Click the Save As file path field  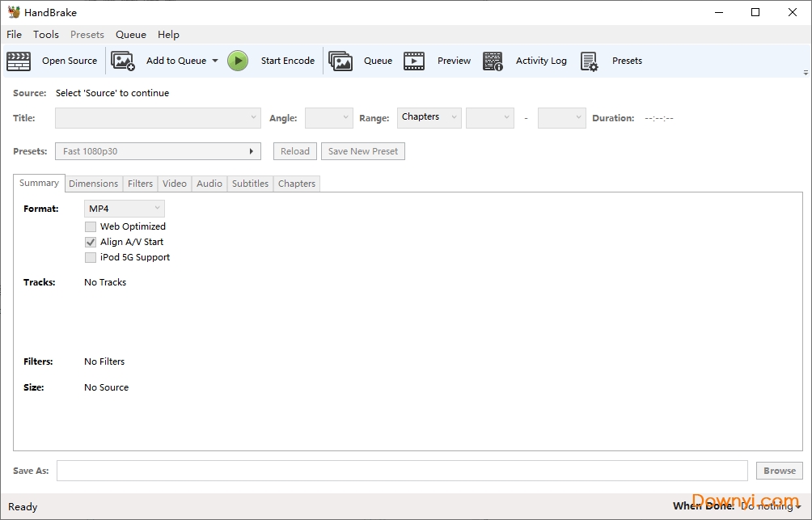pyautogui.click(x=402, y=471)
